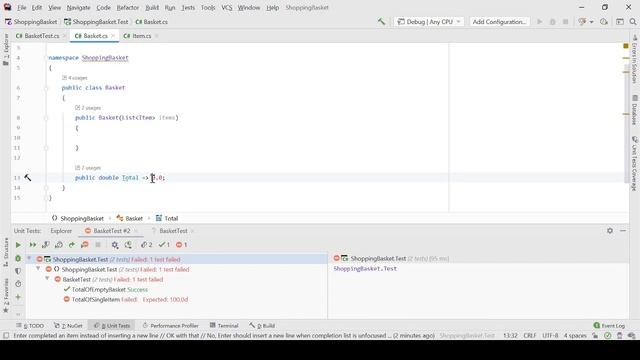The image size is (640, 360).
Task: Open the TODO tool window button
Action: pyautogui.click(x=30, y=325)
